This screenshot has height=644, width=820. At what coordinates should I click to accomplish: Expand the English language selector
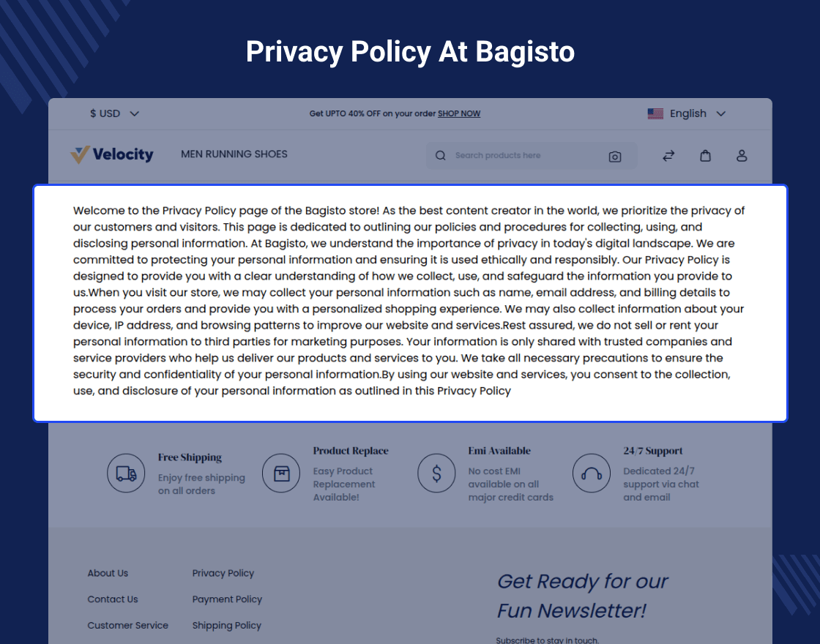click(687, 113)
